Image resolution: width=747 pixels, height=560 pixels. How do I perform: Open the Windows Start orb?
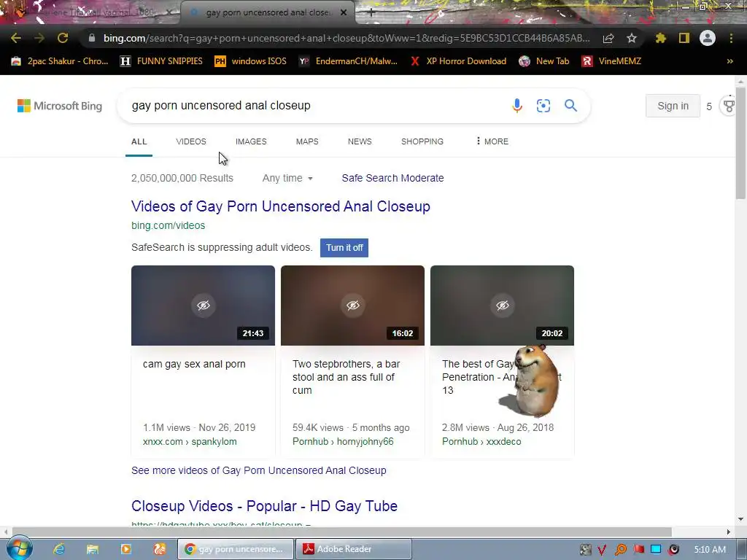click(20, 548)
